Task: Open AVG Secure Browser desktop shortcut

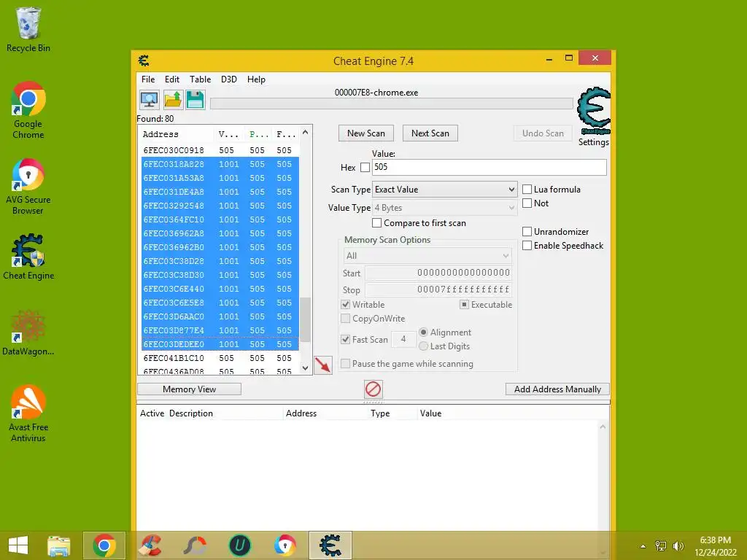Action: click(x=28, y=187)
